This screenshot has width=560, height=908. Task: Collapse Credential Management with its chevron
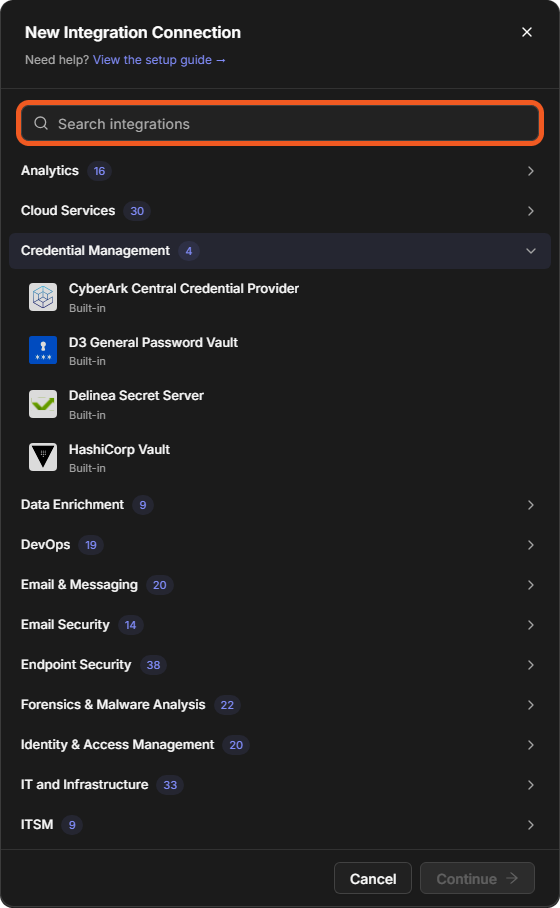click(530, 251)
